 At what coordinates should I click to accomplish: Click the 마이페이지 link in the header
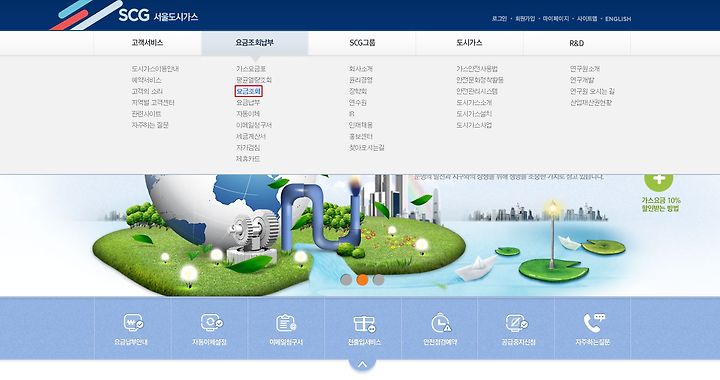556,19
